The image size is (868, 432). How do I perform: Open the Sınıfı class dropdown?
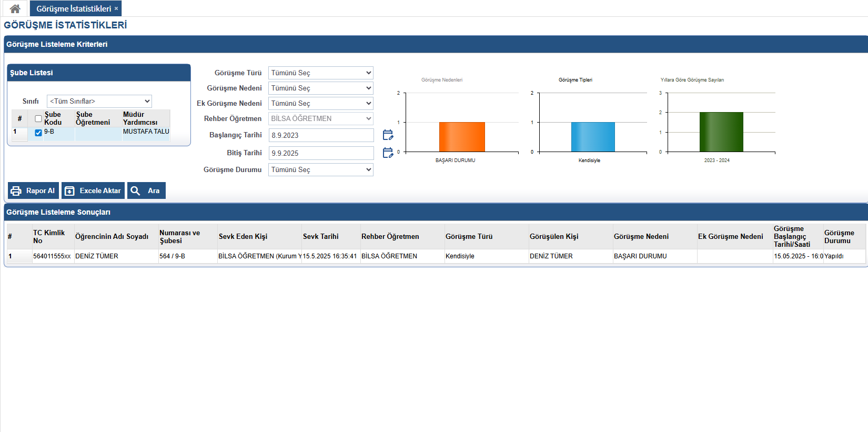point(99,101)
